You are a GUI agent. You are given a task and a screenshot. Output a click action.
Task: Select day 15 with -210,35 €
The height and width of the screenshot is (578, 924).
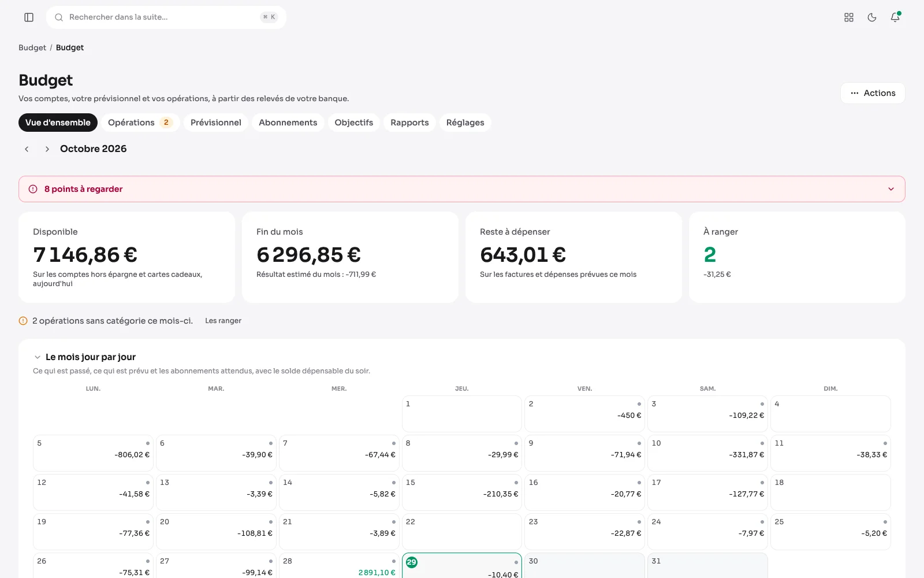pos(462,492)
